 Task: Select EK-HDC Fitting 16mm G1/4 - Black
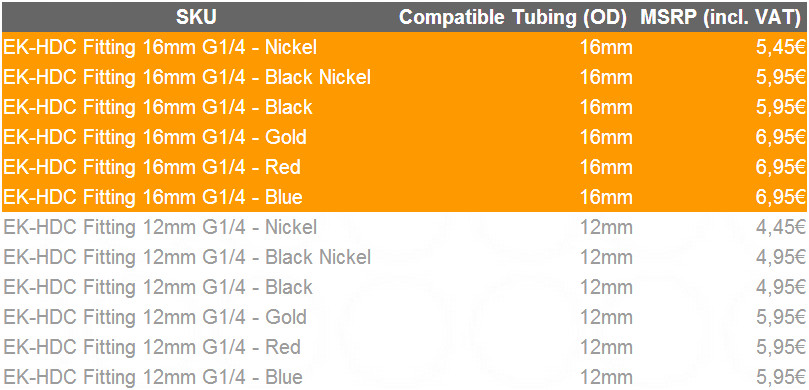pyautogui.click(x=404, y=107)
